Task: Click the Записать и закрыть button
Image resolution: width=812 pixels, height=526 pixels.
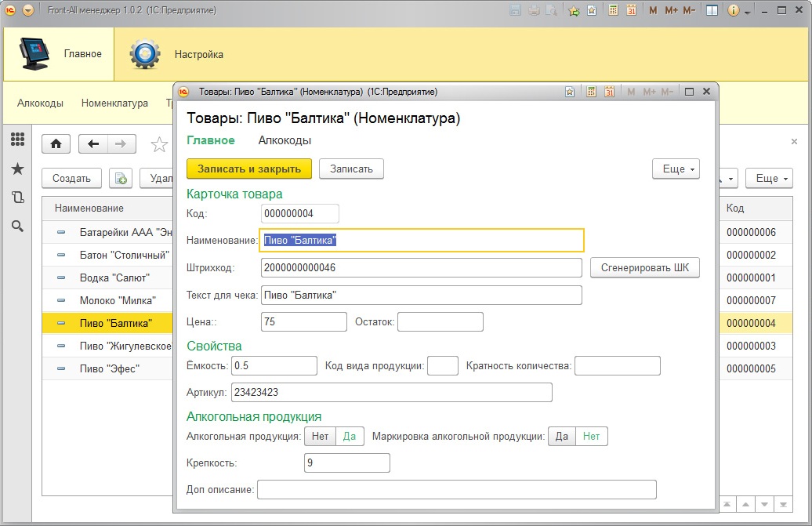Action: point(249,169)
